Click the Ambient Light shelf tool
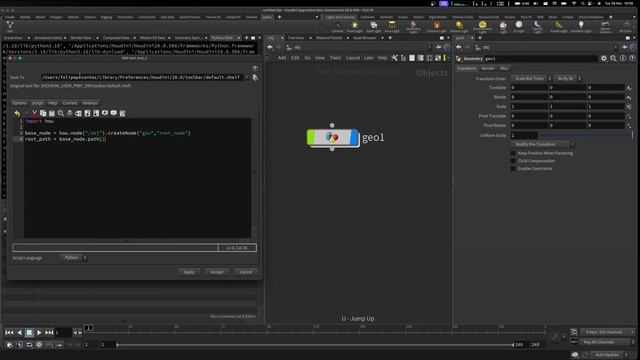The height and width of the screenshot is (360, 640). coord(581,27)
